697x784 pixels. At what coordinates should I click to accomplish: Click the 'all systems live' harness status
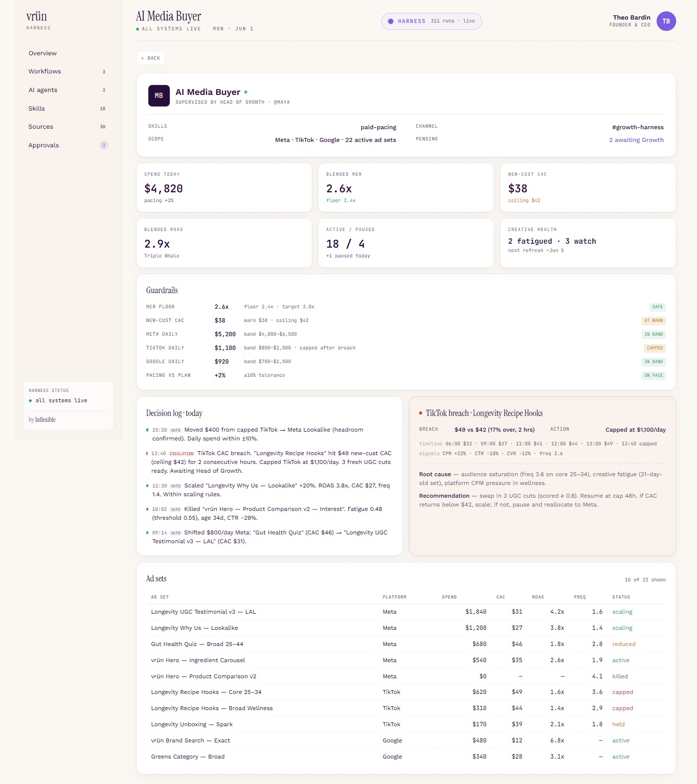[61, 400]
